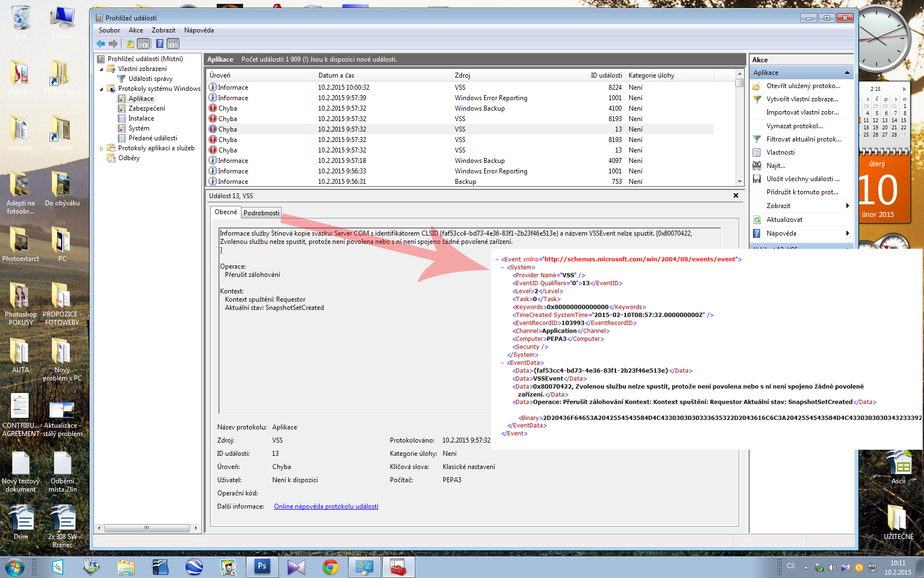The height and width of the screenshot is (578, 924).
Task: Sort events by the Úroveň column header
Action: [261, 75]
